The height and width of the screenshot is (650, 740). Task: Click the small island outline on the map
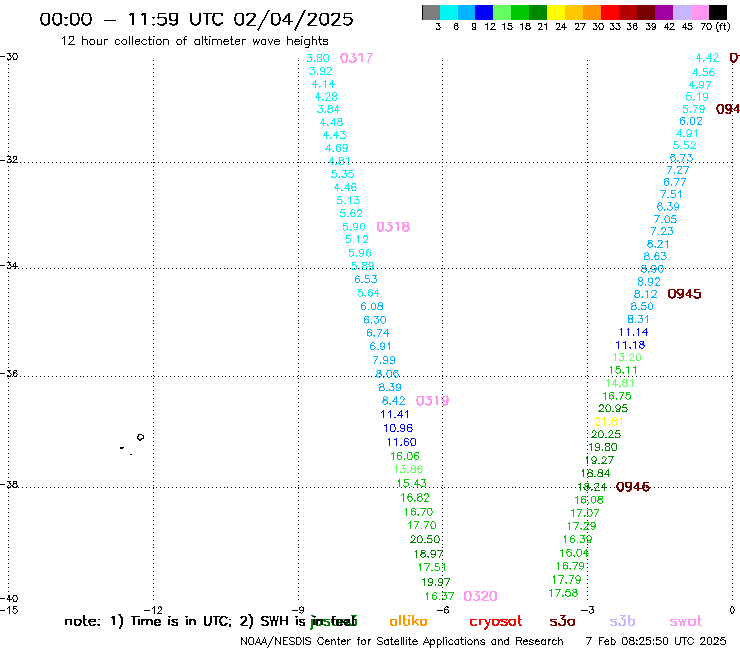(140, 437)
